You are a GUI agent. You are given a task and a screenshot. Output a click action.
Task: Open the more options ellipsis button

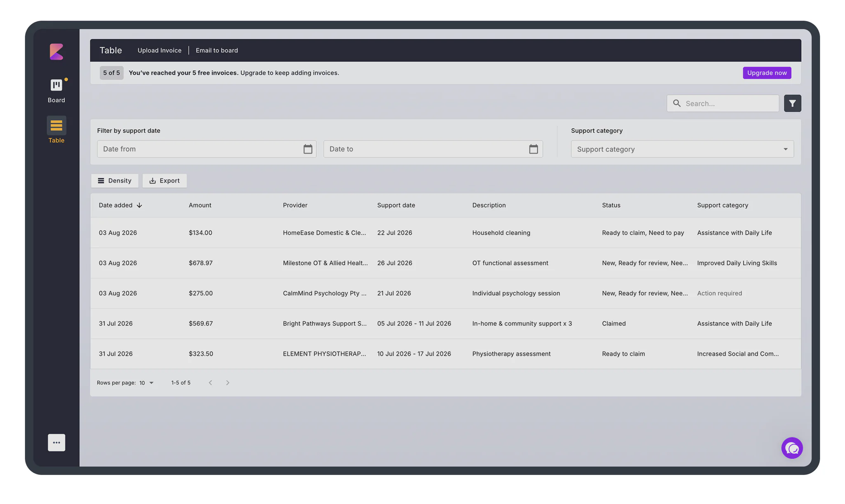[57, 443]
